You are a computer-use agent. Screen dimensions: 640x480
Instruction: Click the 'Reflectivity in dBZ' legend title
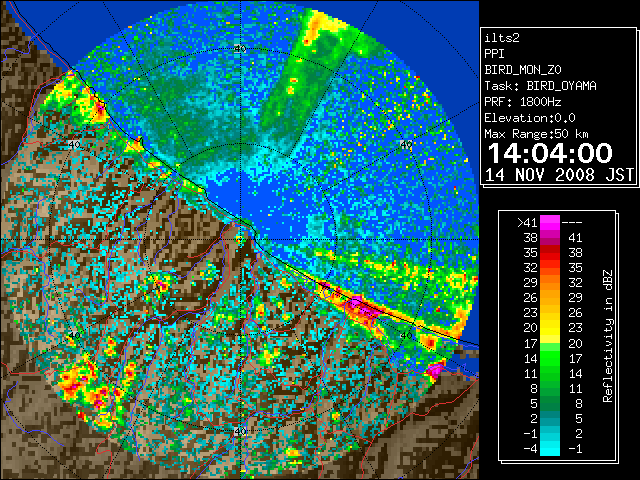click(608, 336)
